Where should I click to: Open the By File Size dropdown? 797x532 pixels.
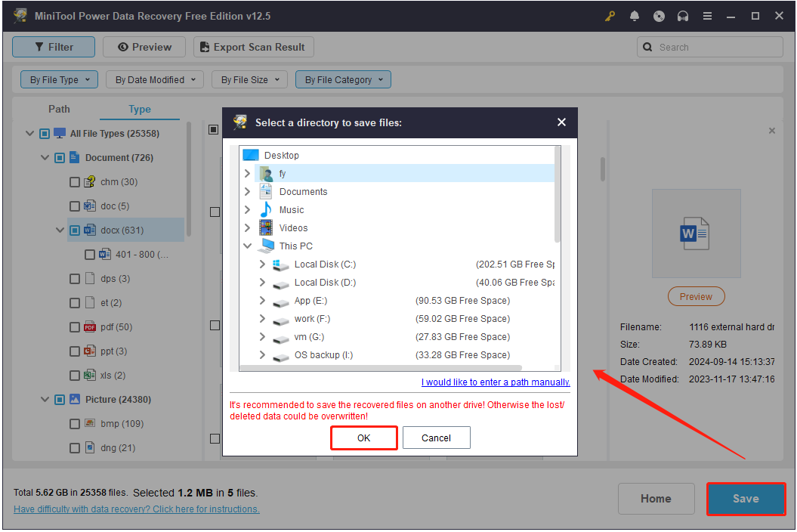pos(249,79)
